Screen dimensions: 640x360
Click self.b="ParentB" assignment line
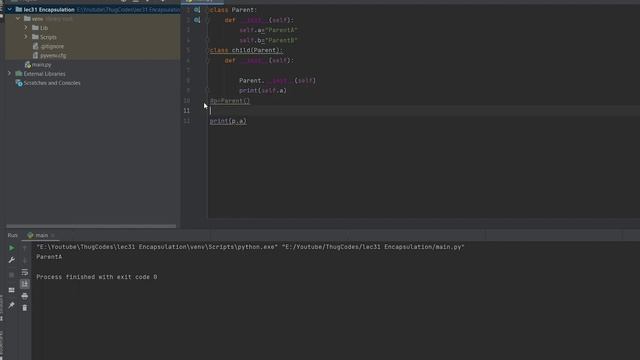(x=269, y=40)
